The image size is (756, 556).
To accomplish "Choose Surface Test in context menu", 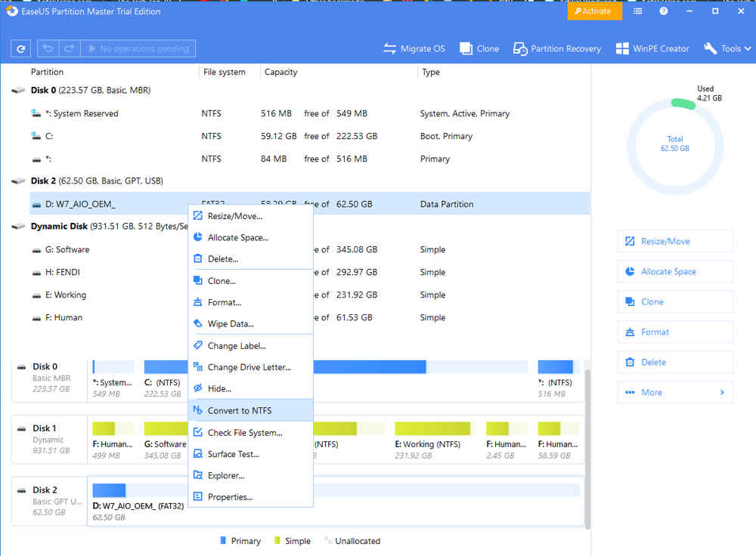I will (251, 454).
